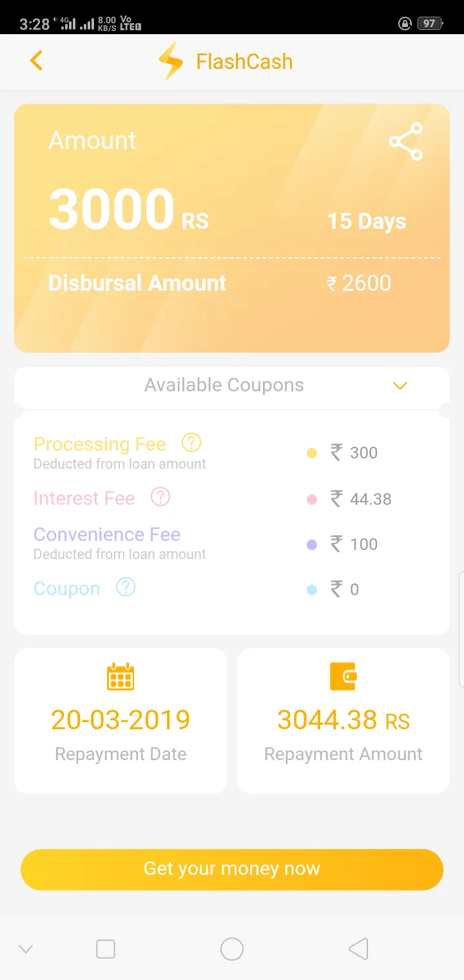Tap the pink dot beside the Interest Fee amount
Viewport: 464px width, 980px height.
312,500
